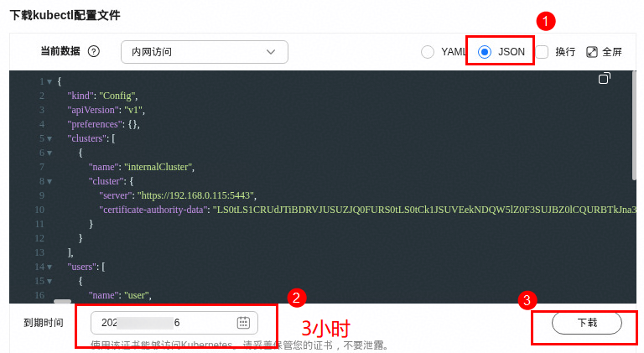Click the "kind": "Config" line

(102, 96)
